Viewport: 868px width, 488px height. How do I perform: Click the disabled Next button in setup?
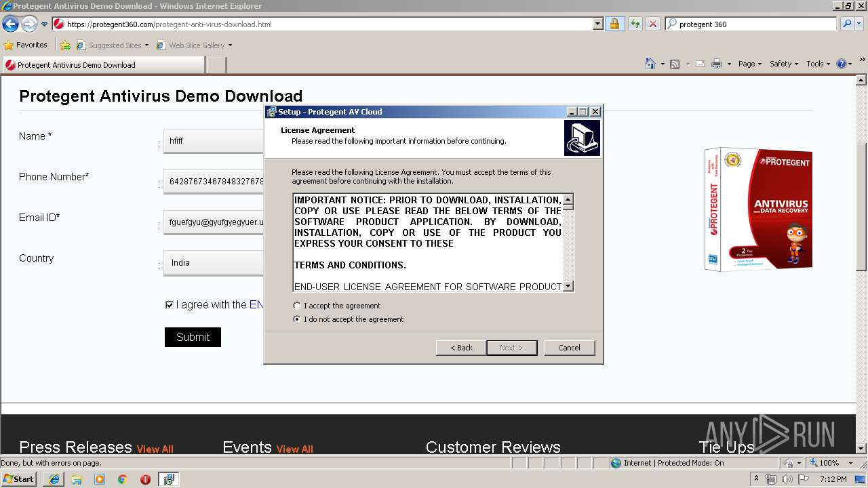pos(511,348)
